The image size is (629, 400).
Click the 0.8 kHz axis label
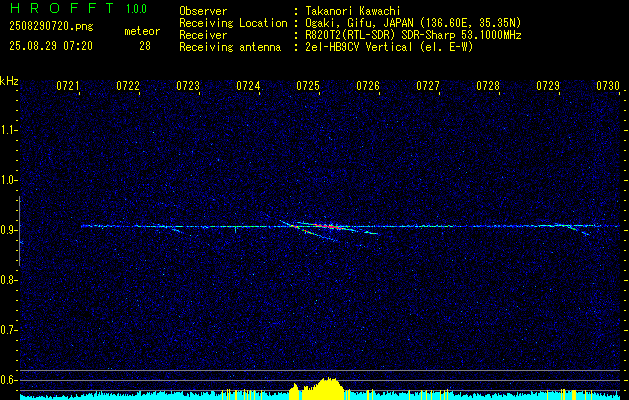[x=8, y=280]
